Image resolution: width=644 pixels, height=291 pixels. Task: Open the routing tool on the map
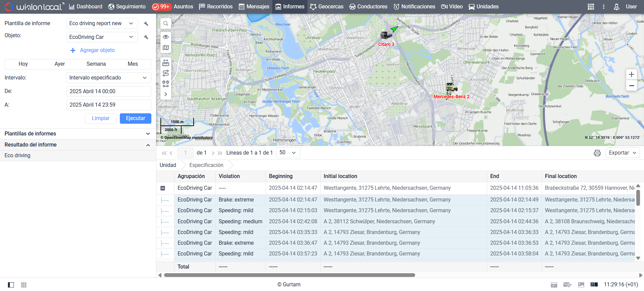[x=166, y=73]
